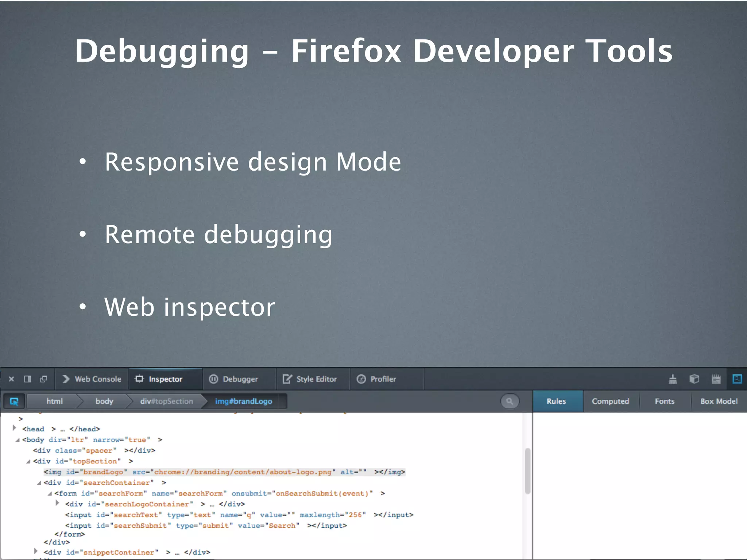The height and width of the screenshot is (560, 747).
Task: Select the div class spacer line
Action: pyautogui.click(x=94, y=451)
